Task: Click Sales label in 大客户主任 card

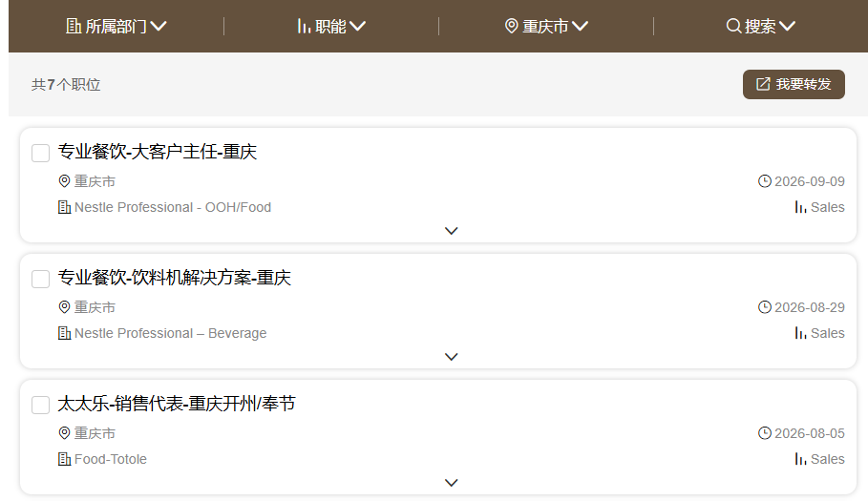Action: pos(828,207)
